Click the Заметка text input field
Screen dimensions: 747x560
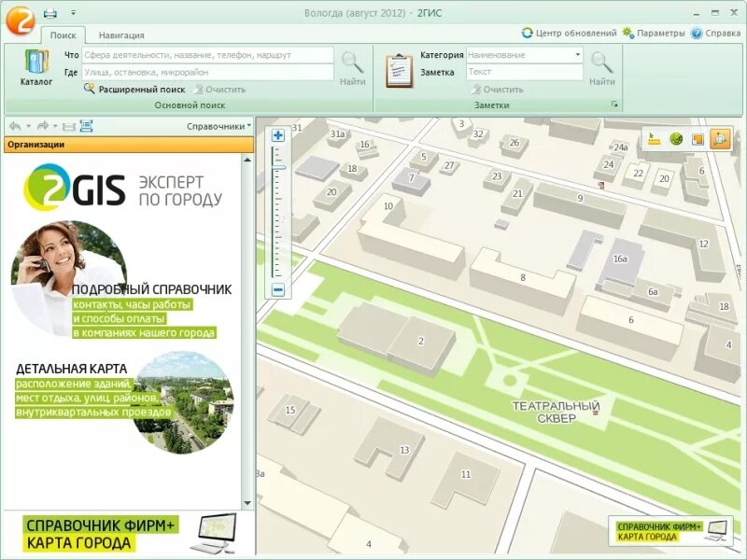pyautogui.click(x=525, y=72)
